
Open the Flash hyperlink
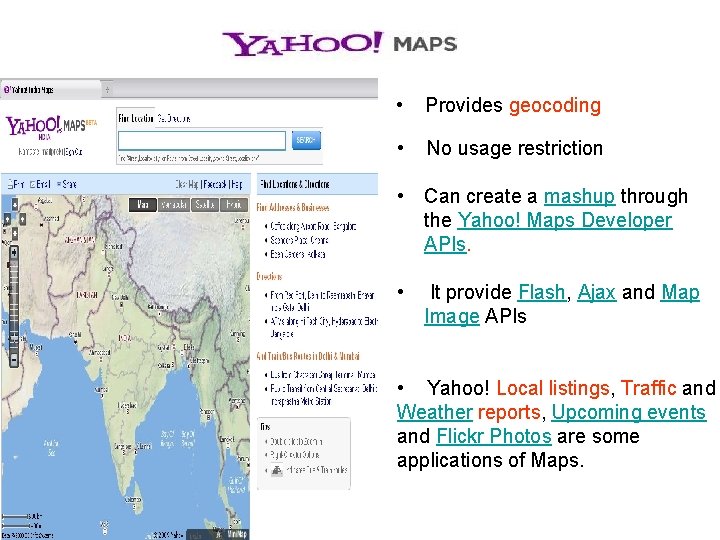tap(542, 292)
